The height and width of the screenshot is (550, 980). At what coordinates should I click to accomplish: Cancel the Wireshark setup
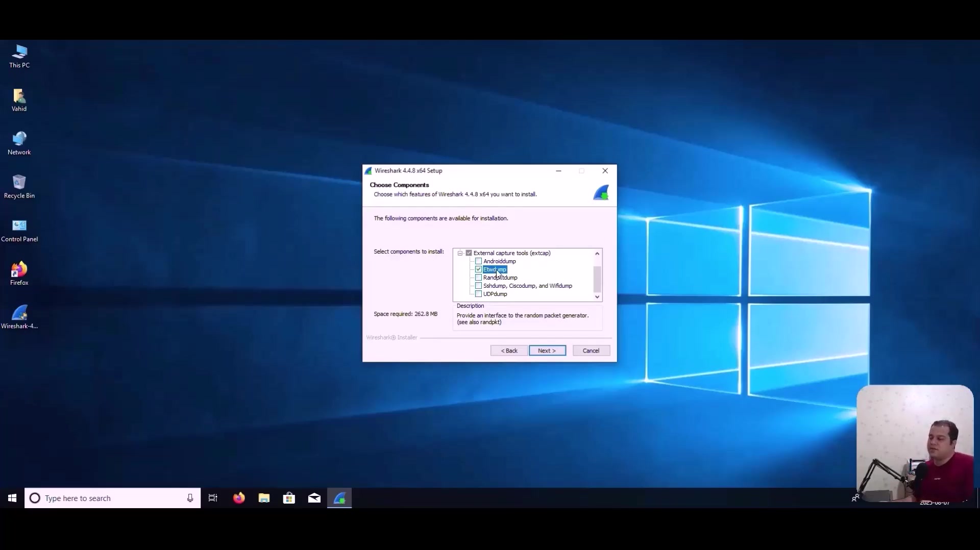point(591,351)
